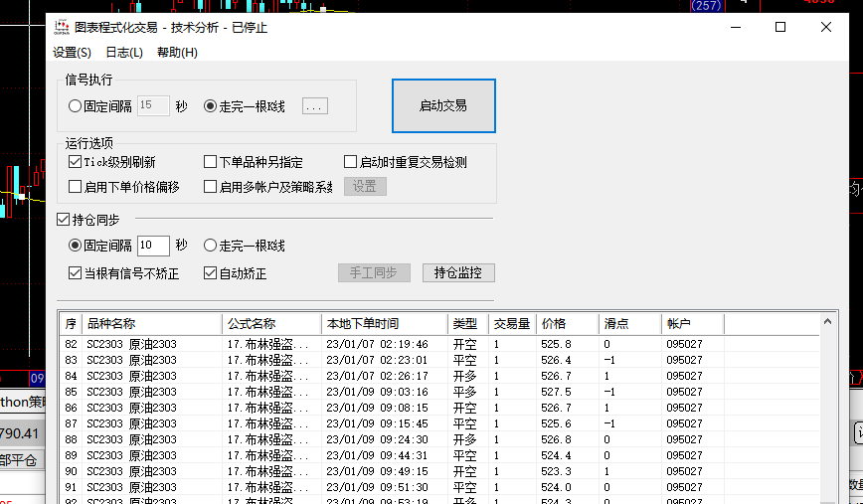The image size is (863, 504).
Task: Click the 10 seconds sync interval field
Action: (x=153, y=245)
